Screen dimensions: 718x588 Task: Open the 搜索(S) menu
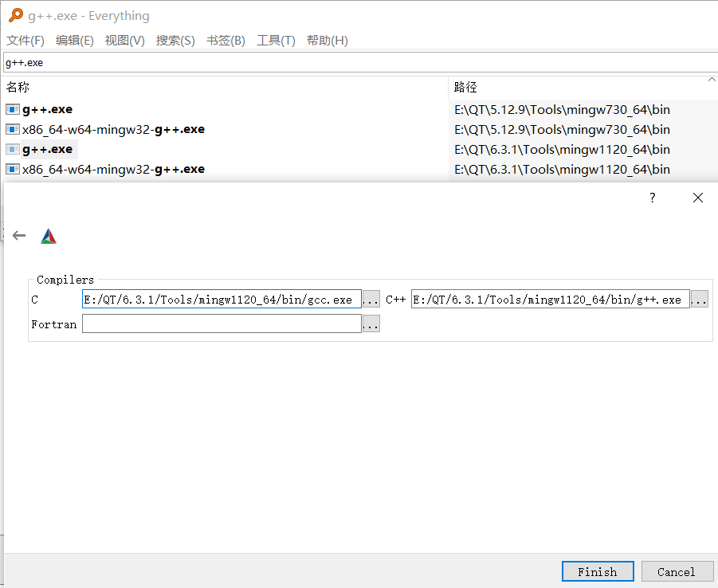click(175, 41)
